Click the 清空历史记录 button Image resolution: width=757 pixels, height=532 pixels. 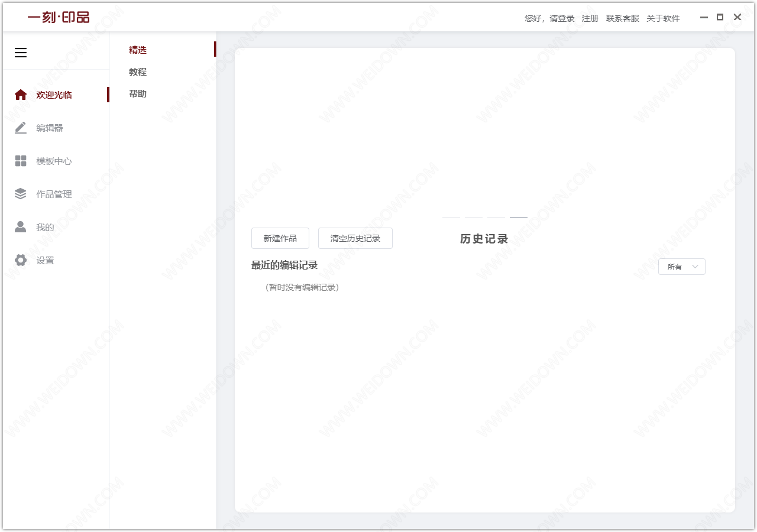355,238
